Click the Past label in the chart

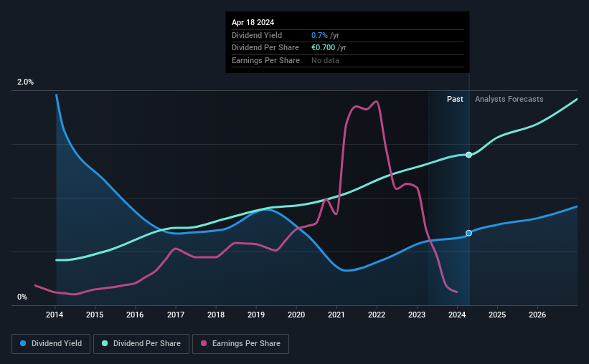[455, 99]
